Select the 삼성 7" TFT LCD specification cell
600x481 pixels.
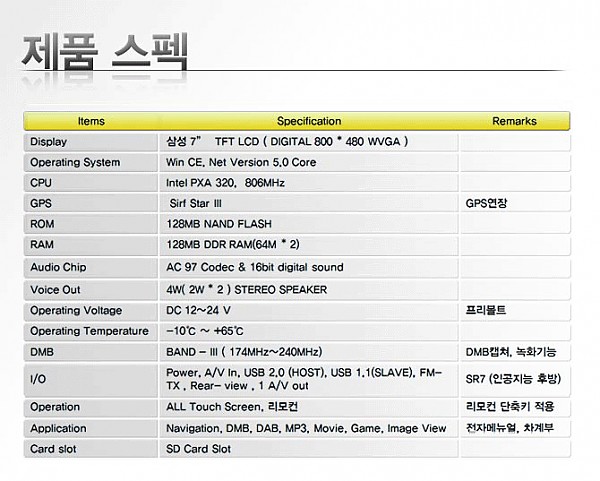point(308,142)
